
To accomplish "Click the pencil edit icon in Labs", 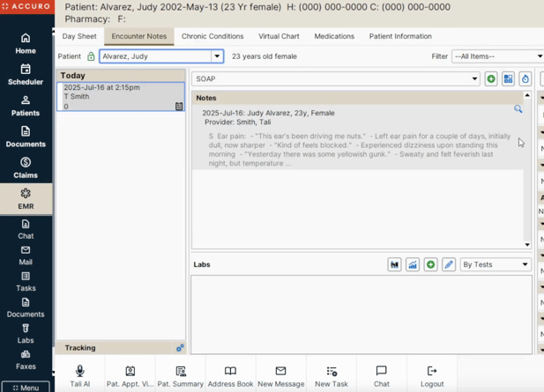I will point(449,264).
